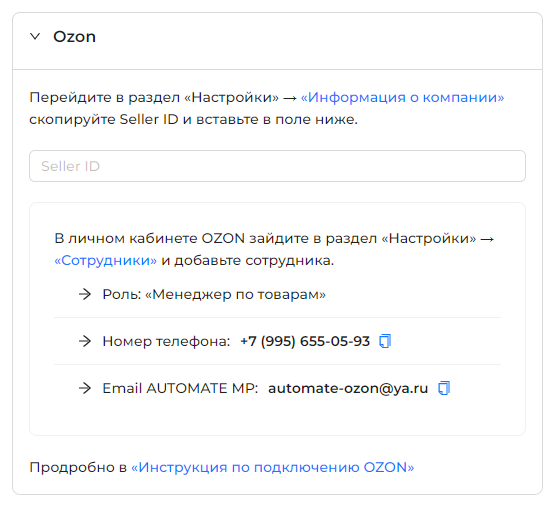Click arrow icon beside Роль row
This screenshot has width=557, height=509.
point(85,294)
